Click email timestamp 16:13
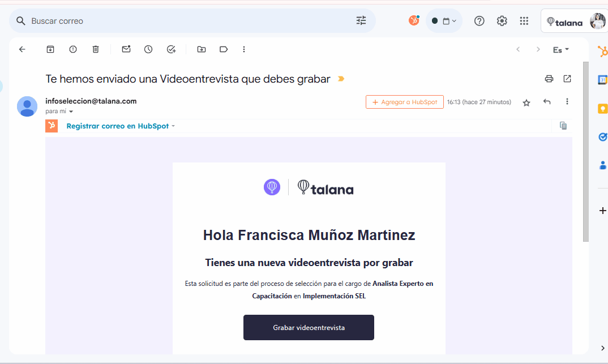Screen dimensions: 608x364 (x=479, y=102)
